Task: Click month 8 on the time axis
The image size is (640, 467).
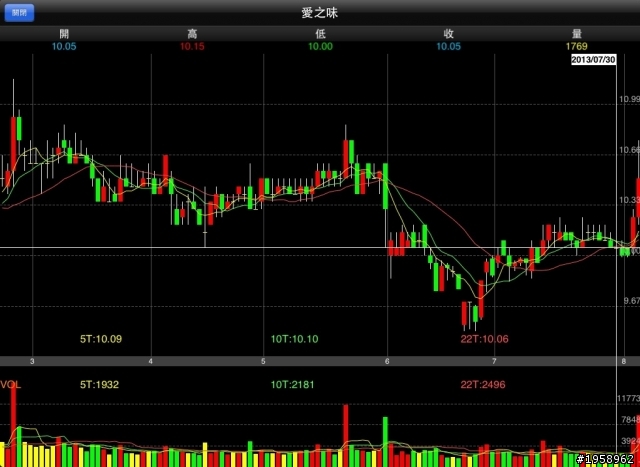Action: (x=624, y=361)
